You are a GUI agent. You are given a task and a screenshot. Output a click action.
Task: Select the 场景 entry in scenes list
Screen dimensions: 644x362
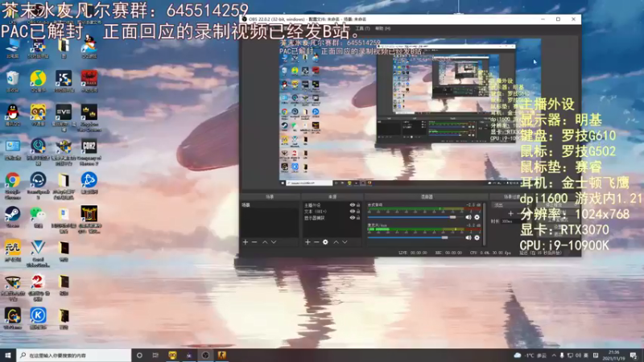tap(270, 205)
